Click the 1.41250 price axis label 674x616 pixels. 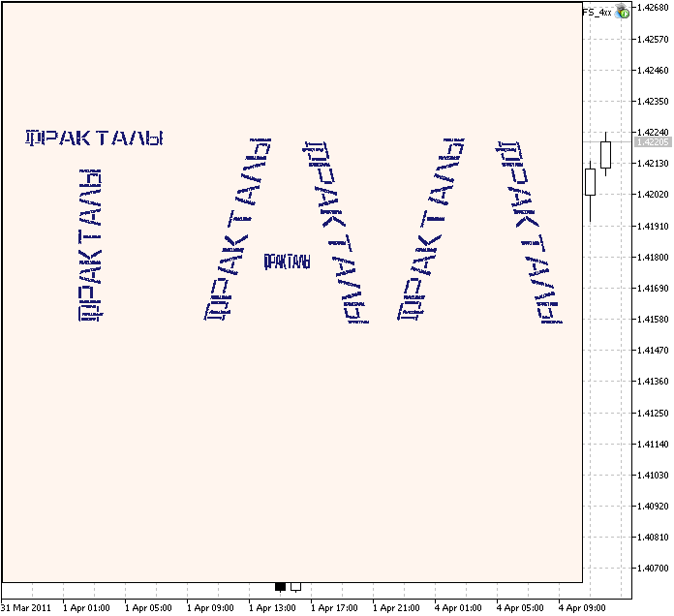coord(653,414)
